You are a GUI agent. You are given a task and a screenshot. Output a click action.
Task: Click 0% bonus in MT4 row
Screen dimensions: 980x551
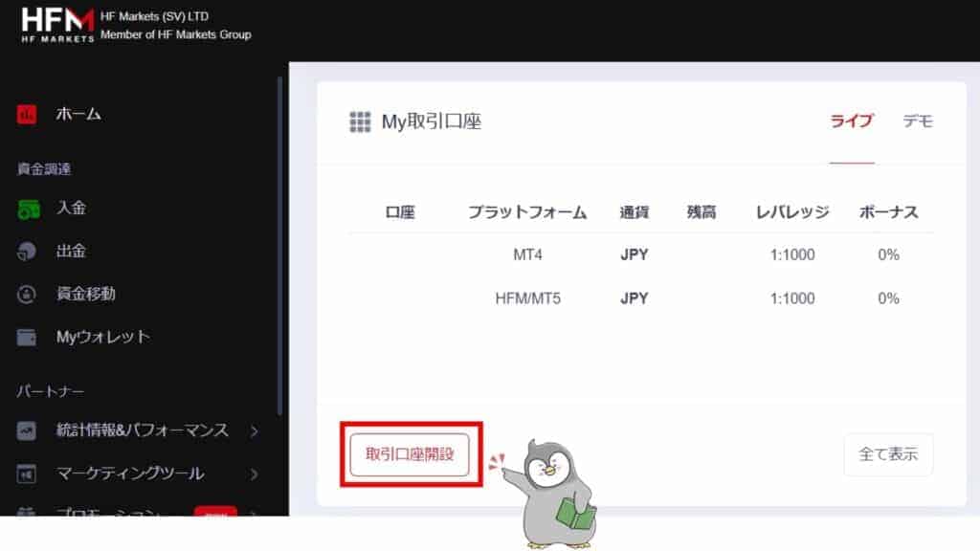889,254
